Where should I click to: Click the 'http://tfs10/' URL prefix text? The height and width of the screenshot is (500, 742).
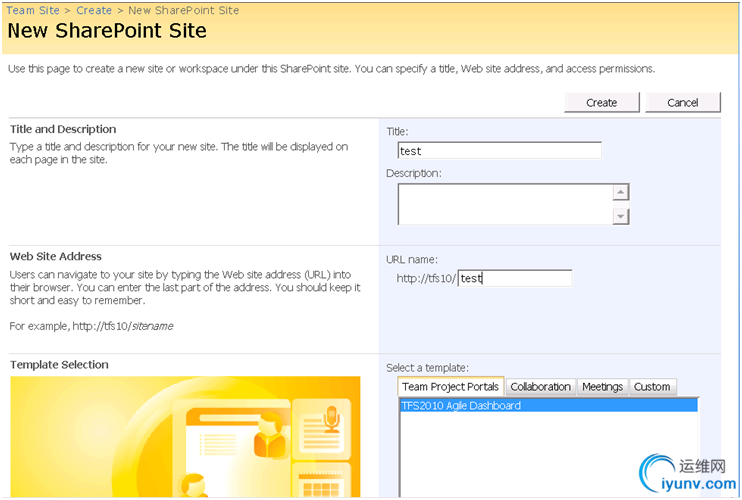pyautogui.click(x=426, y=278)
